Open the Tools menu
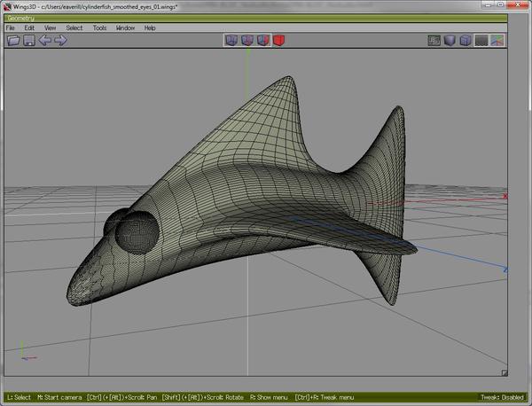 pyautogui.click(x=99, y=27)
